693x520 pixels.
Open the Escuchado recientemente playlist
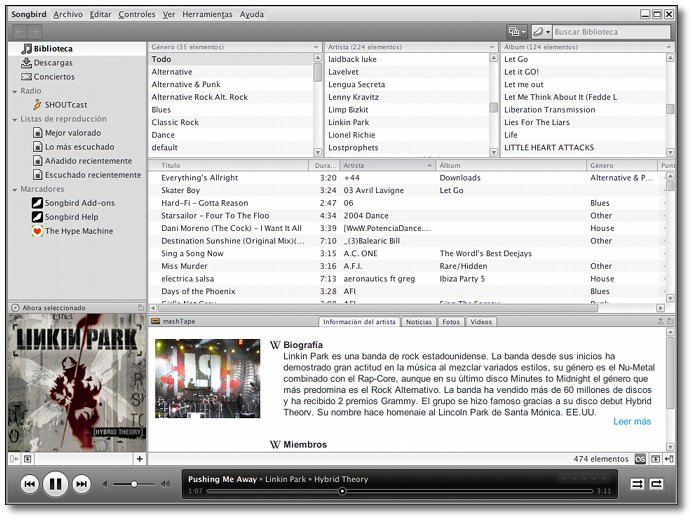(x=87, y=175)
